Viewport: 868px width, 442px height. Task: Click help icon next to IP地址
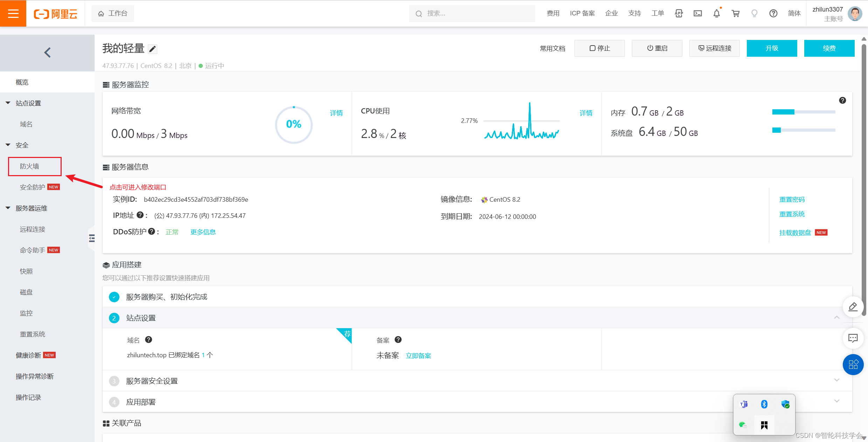140,215
